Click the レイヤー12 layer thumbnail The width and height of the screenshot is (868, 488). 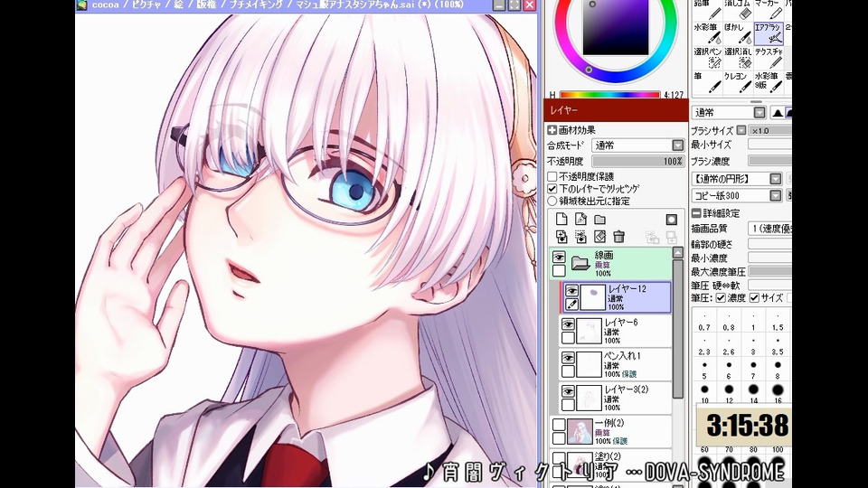592,297
